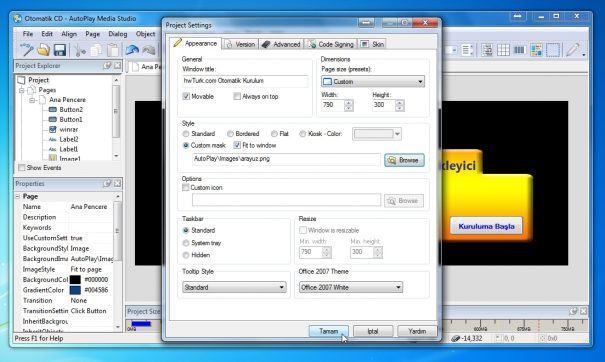Select Hidden taskbar option
Viewport: 605px width, 362px height.
186,255
